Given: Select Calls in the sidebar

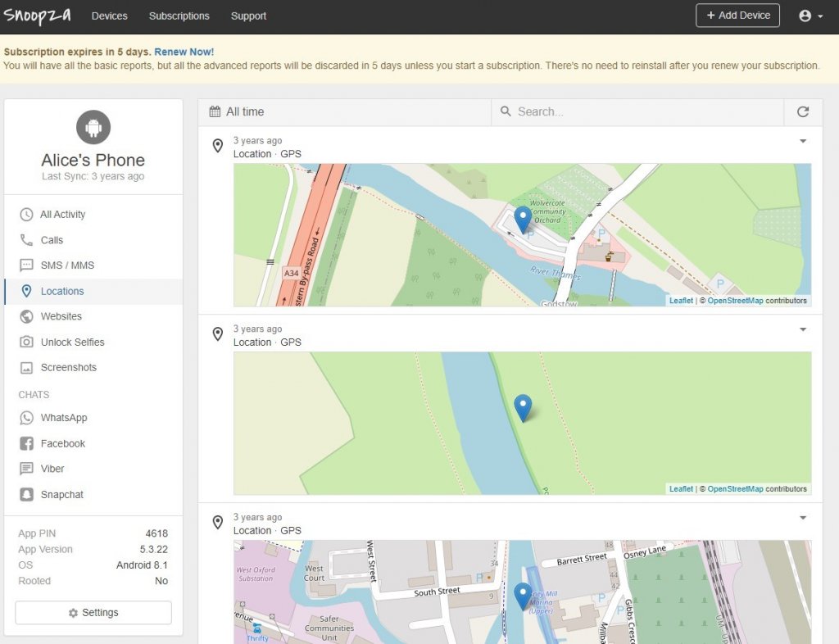Looking at the screenshot, I should pyautogui.click(x=93, y=240).
